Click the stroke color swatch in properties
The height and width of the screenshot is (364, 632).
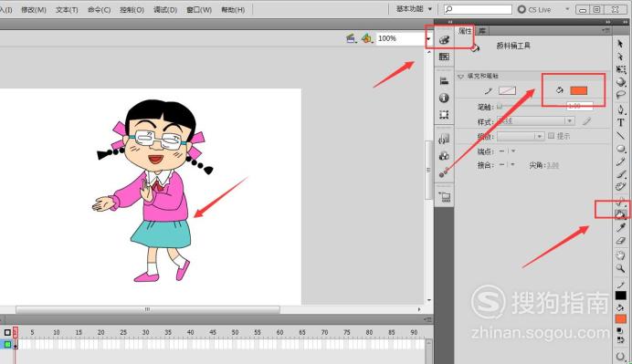(508, 90)
